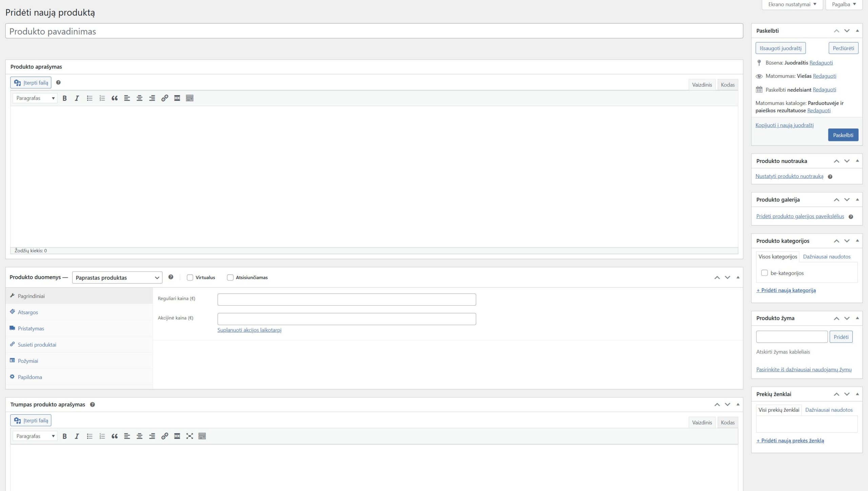Switch description editor to Kodas tab
The width and height of the screenshot is (868, 491).
[x=728, y=85]
